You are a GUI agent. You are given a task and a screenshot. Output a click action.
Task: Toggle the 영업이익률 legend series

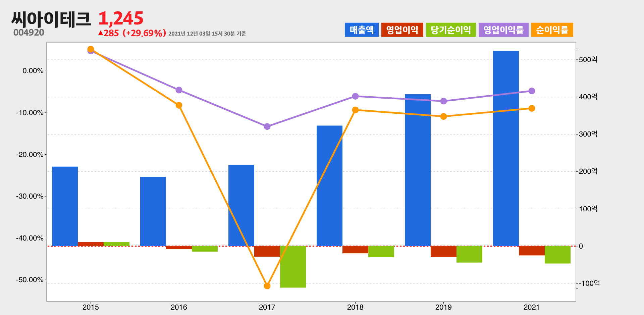[503, 30]
